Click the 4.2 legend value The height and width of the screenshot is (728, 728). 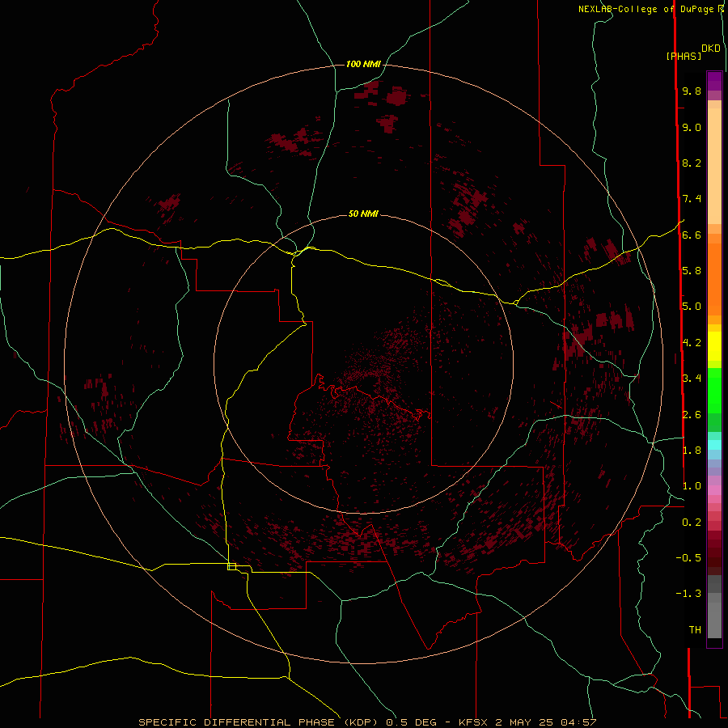(x=692, y=343)
